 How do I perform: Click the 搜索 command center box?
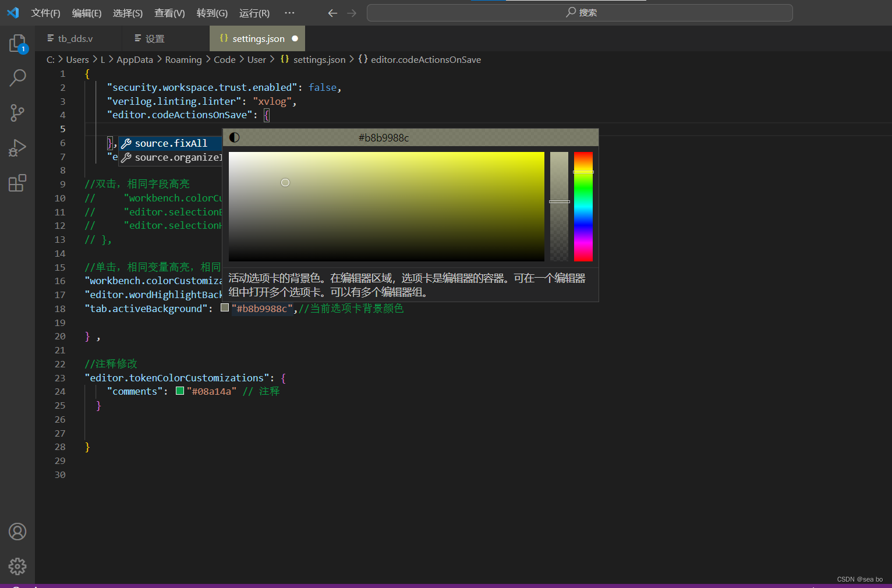click(x=580, y=13)
